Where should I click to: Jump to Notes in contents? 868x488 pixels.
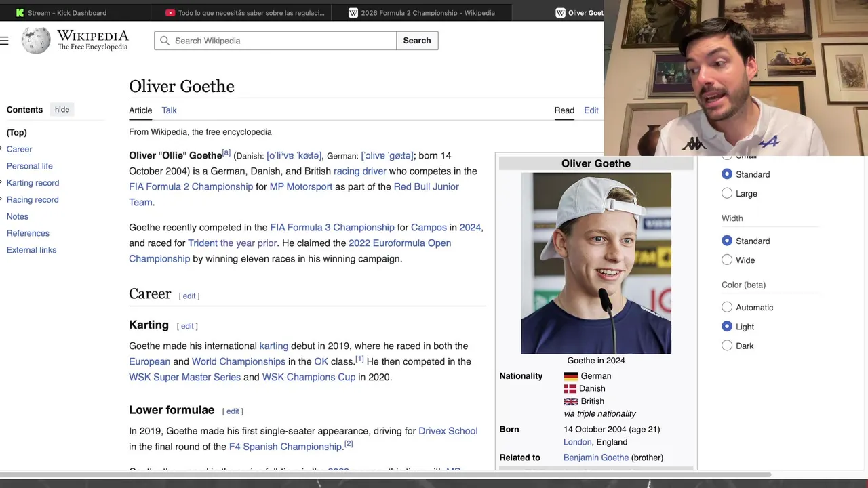pos(18,217)
